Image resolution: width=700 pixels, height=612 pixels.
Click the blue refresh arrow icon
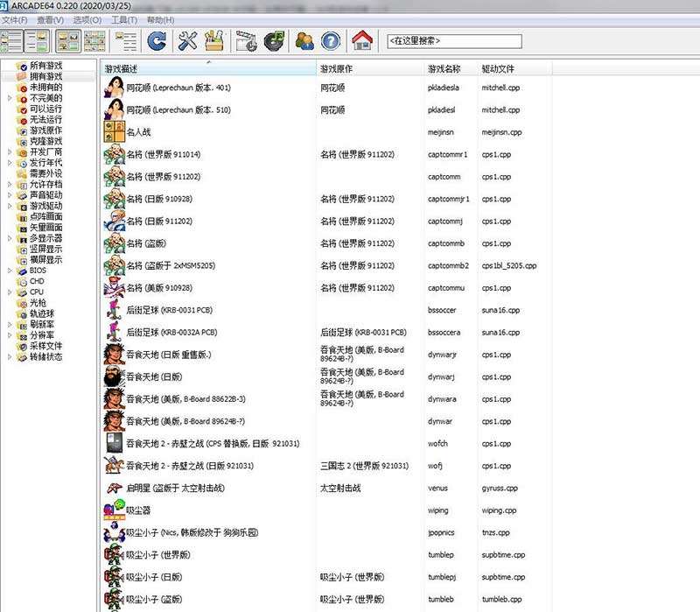pyautogui.click(x=157, y=41)
